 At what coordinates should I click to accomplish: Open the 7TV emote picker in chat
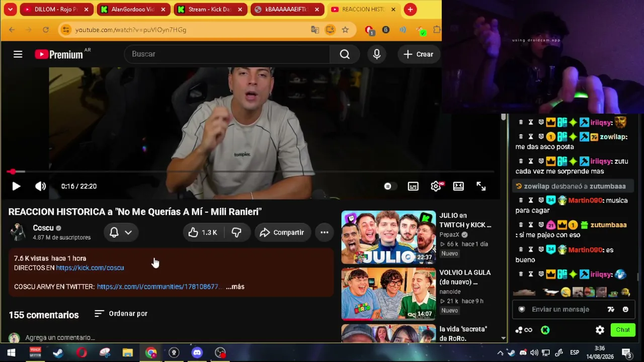pos(611,309)
